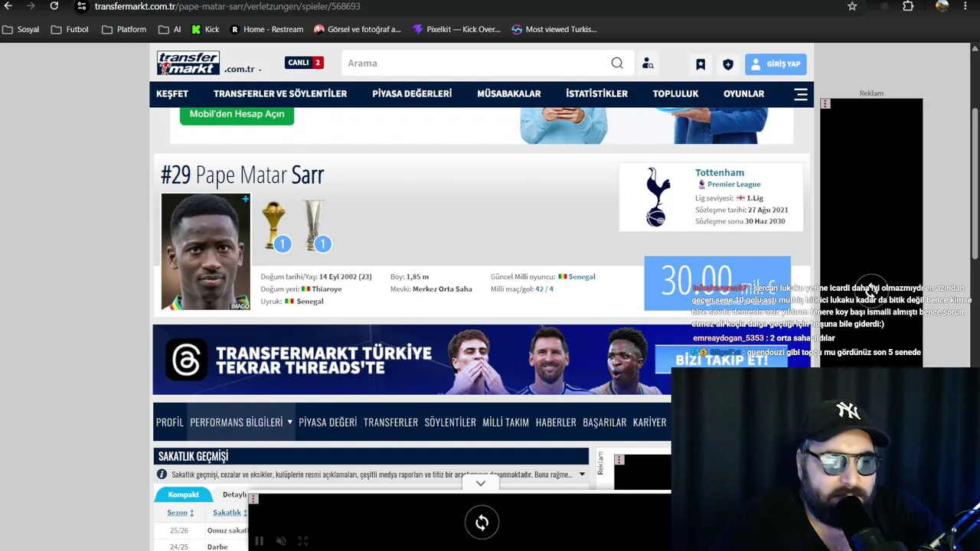Open the Tottenham club link
The width and height of the screenshot is (980, 551).
(720, 173)
